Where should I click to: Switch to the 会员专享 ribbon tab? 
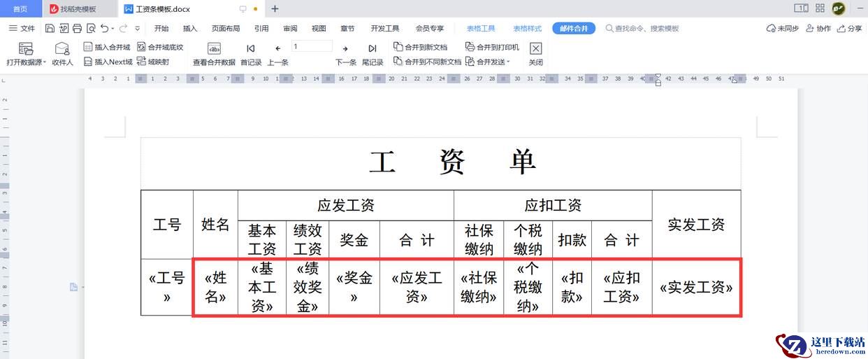430,29
